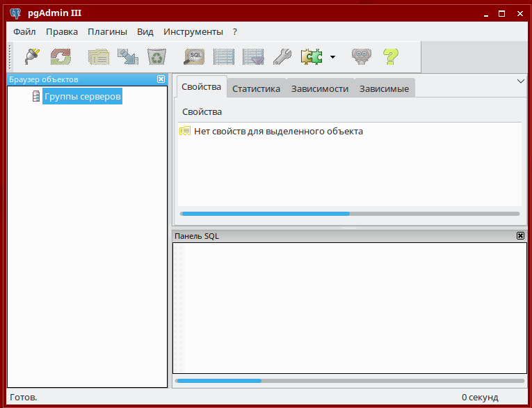This screenshot has height=408, width=532.
Task: Click the Drop object recycle bin icon
Action: (x=156, y=56)
